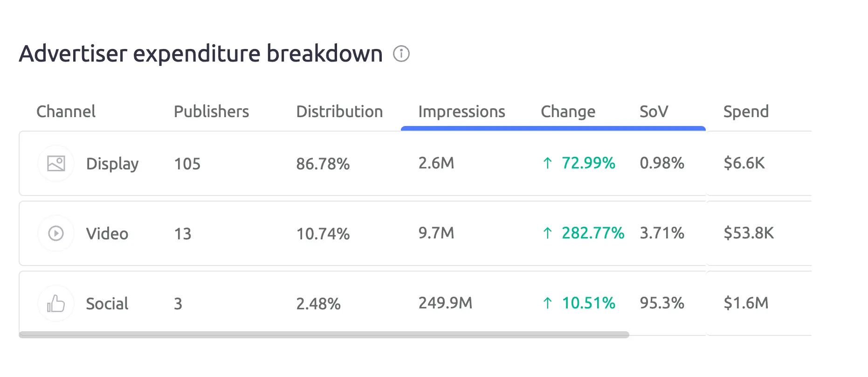Click the 105 publishers count for Display
This screenshot has height=377, width=868.
(187, 164)
